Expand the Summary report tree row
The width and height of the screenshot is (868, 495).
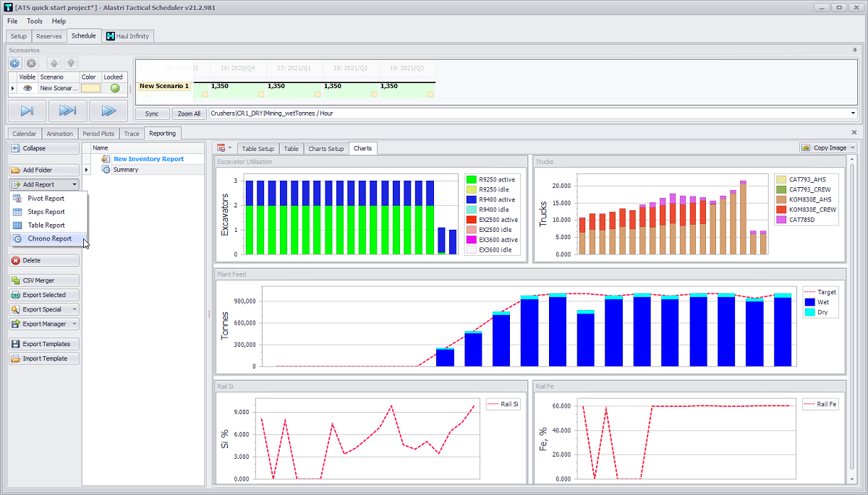[87, 170]
